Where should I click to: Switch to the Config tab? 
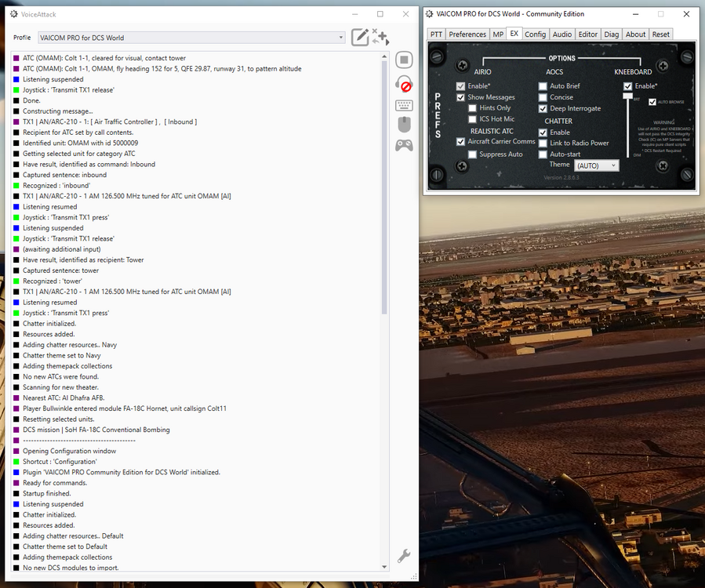[535, 34]
